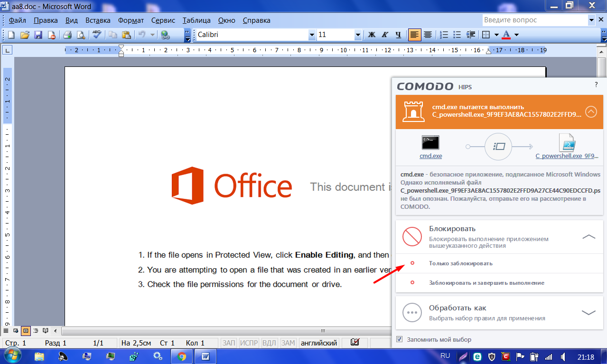This screenshot has width=607, height=364.
Task: Click the Paste toolbar icon
Action: (x=126, y=35)
